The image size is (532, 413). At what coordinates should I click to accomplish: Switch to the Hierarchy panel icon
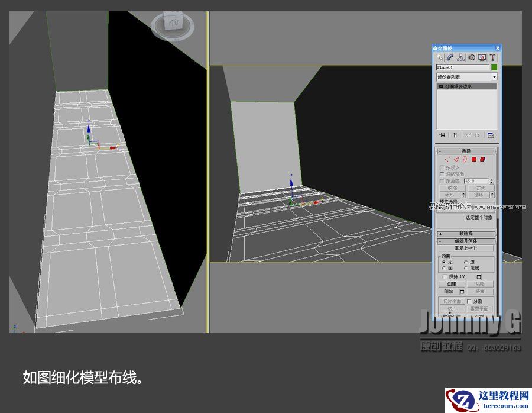pos(462,57)
